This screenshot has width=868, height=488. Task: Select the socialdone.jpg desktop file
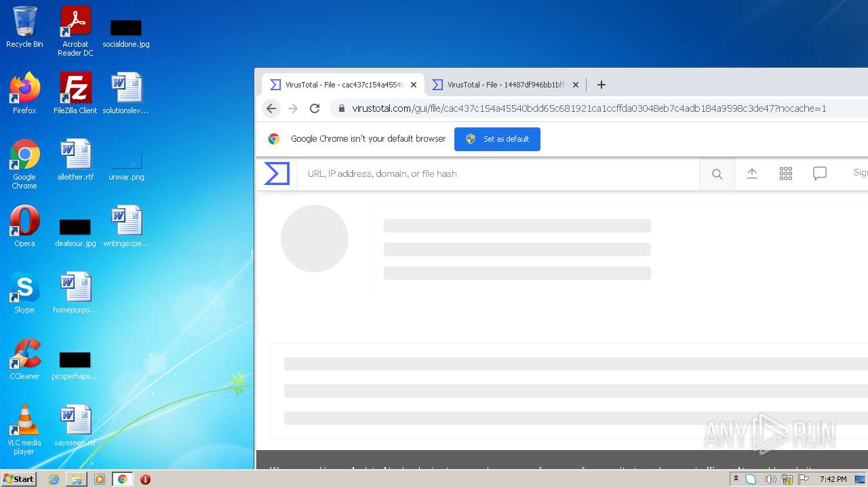pos(126,32)
